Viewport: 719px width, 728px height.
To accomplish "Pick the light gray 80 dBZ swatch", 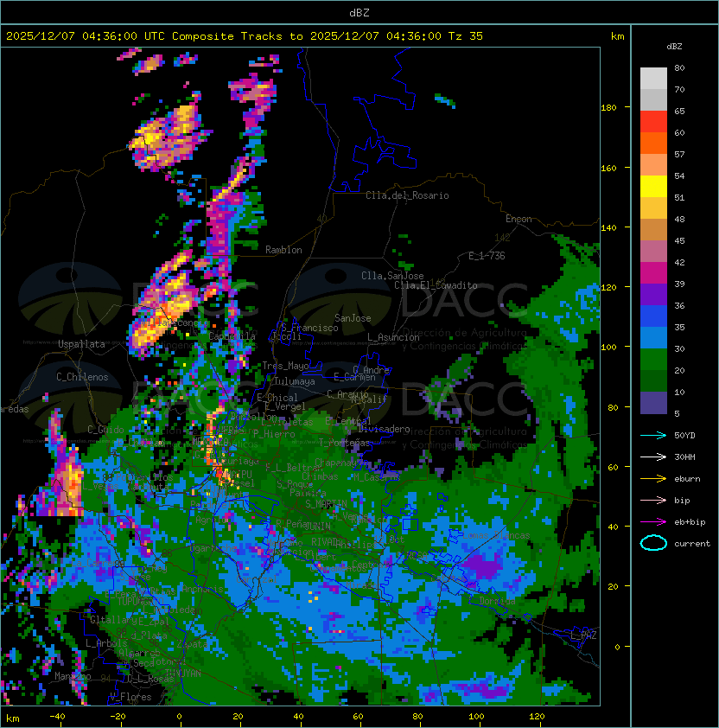I will pos(653,78).
